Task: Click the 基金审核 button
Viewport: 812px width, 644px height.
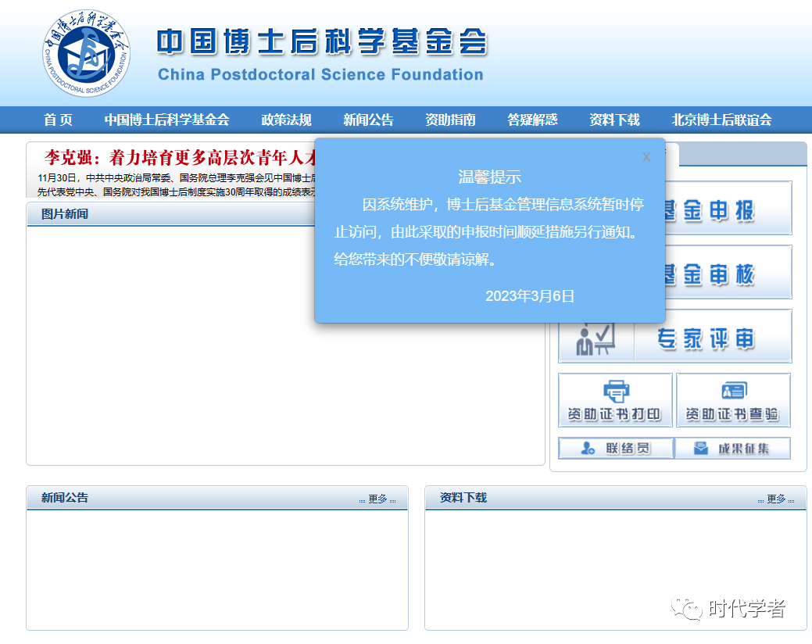Action: pyautogui.click(x=728, y=272)
